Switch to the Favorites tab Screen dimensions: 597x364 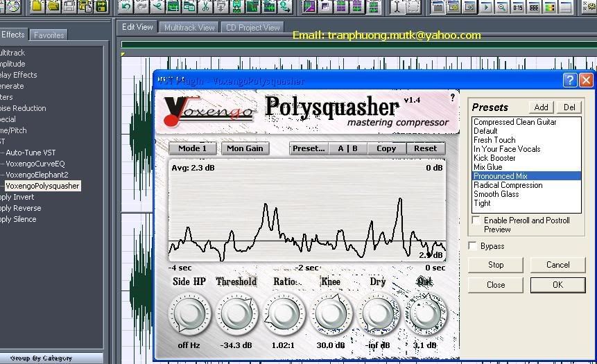[x=49, y=35]
